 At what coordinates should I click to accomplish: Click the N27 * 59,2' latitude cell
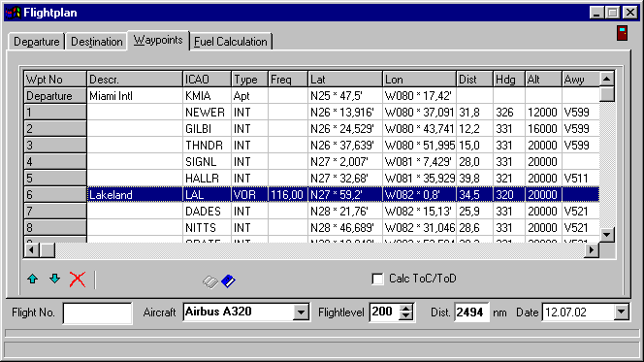(x=345, y=194)
